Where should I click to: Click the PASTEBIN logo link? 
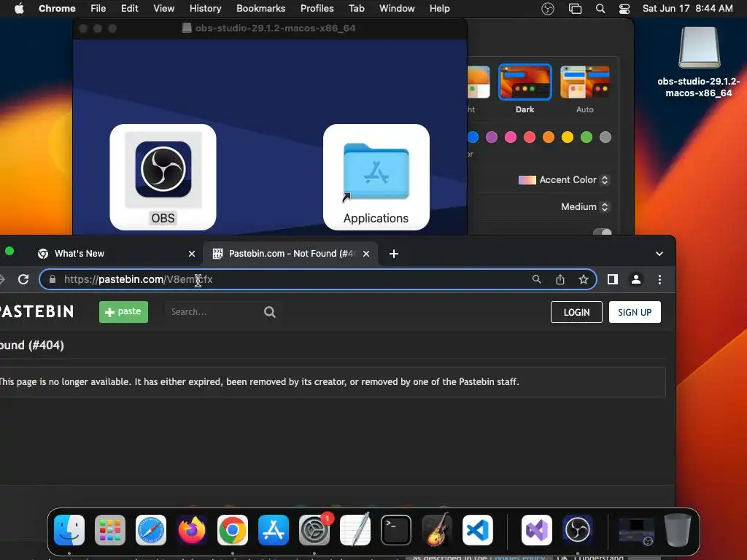[x=36, y=311]
